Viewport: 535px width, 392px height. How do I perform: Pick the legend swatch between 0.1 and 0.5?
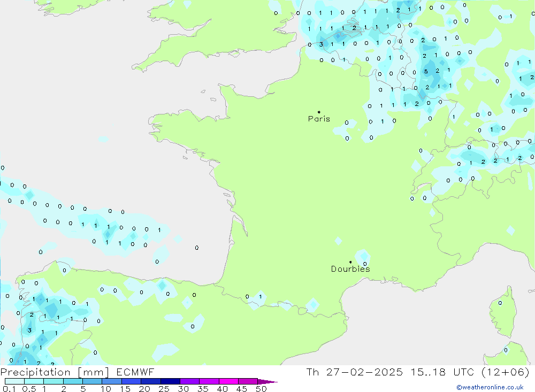tap(14, 381)
